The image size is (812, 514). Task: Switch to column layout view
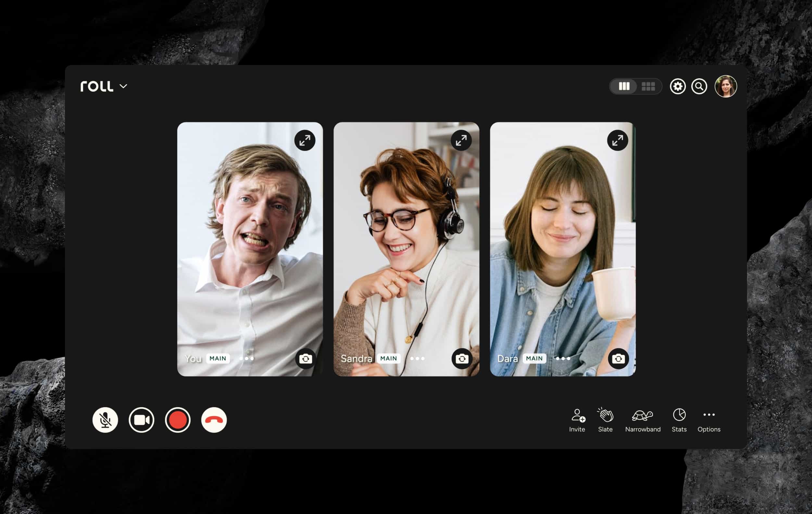click(x=624, y=86)
